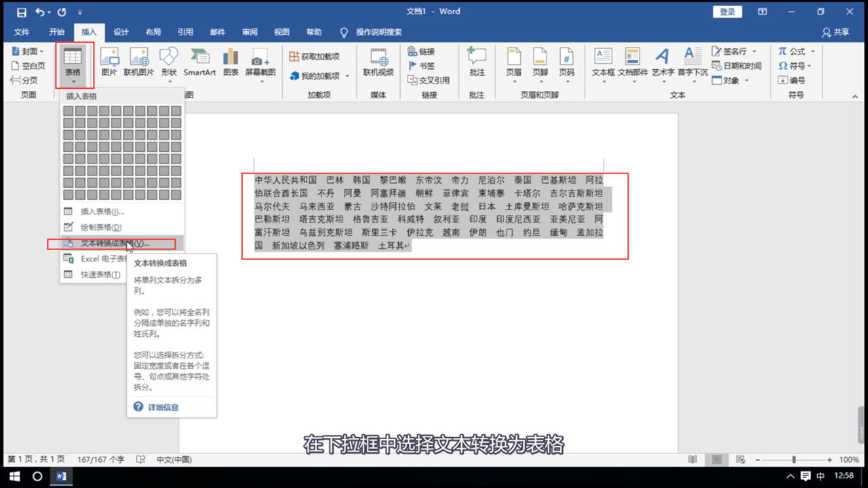
Task: Insert an Object (对象)
Action: 730,81
